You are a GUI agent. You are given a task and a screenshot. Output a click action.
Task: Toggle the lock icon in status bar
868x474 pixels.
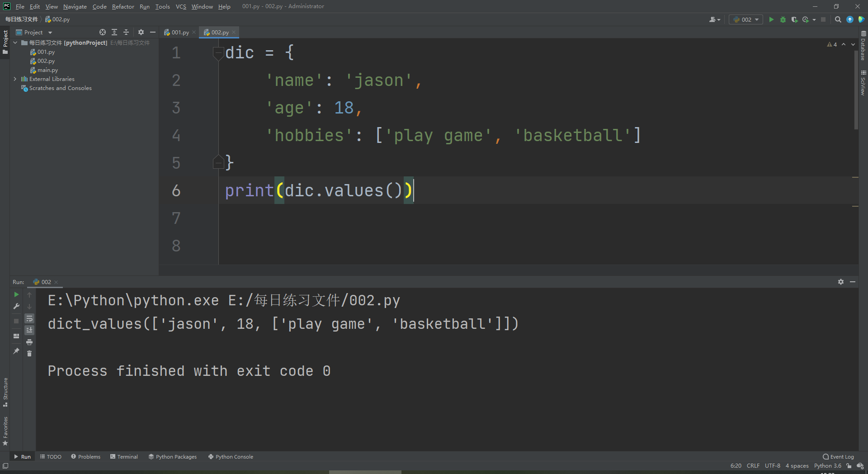click(x=849, y=466)
